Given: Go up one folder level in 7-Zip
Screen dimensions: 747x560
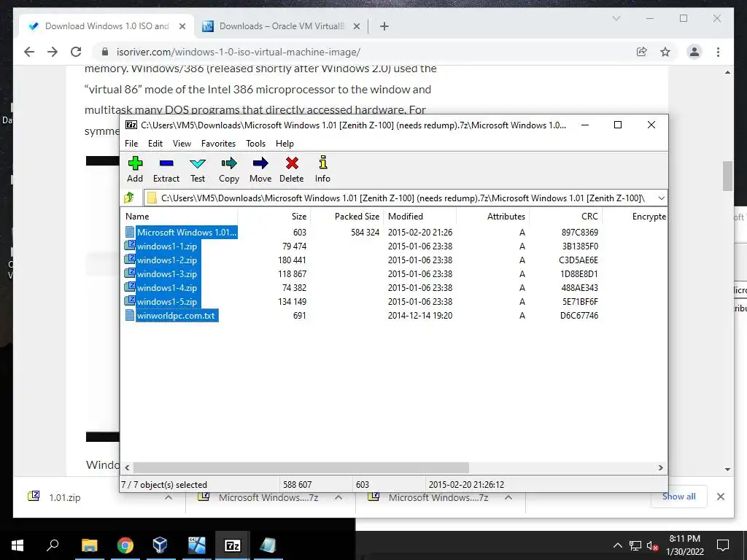Looking at the screenshot, I should pyautogui.click(x=129, y=198).
